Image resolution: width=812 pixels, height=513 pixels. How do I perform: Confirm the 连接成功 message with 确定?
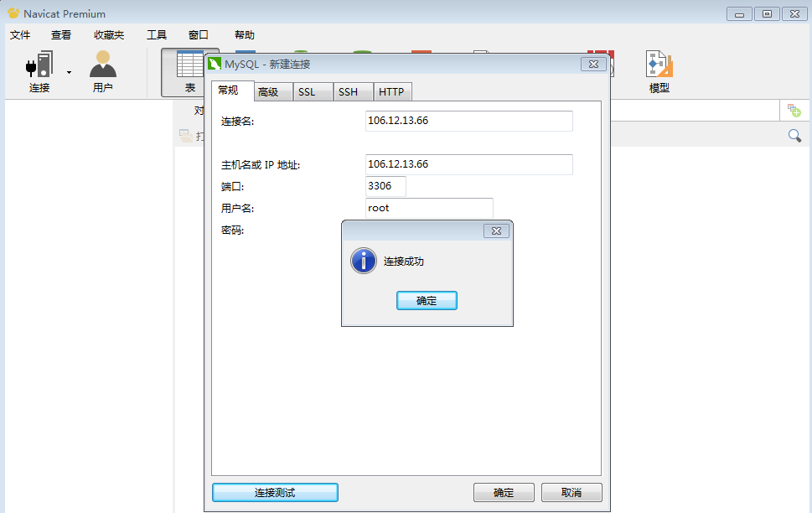click(427, 301)
